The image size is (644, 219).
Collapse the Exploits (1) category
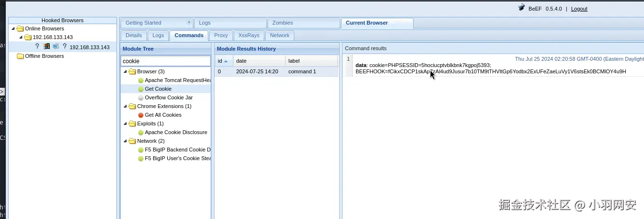click(125, 123)
